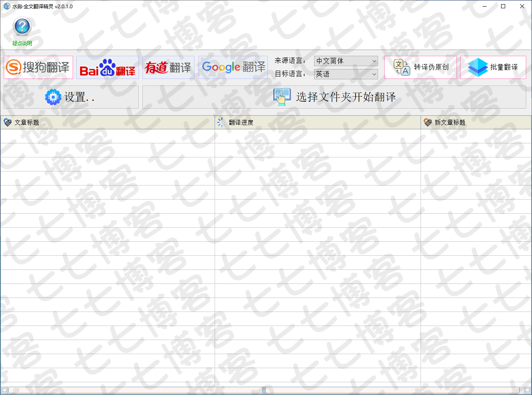The height and width of the screenshot is (395, 532).
Task: Click the Sogou S logo icon
Action: tap(14, 67)
